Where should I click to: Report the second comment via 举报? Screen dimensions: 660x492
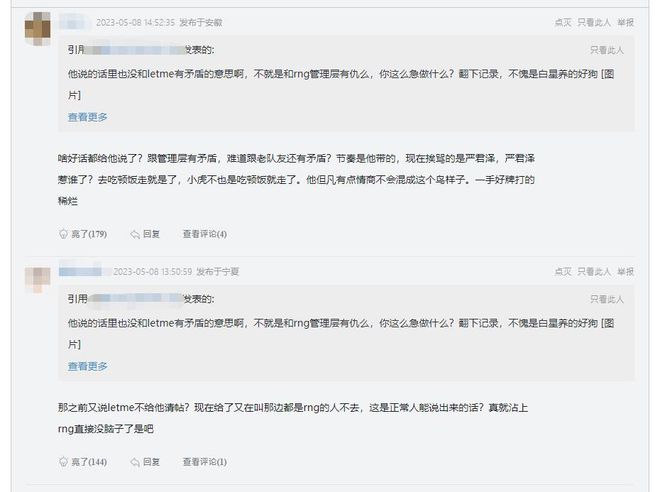click(625, 271)
